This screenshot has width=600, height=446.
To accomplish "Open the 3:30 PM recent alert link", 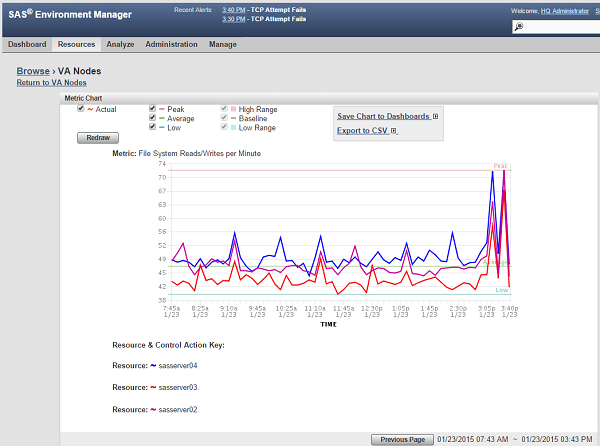I will (233, 19).
